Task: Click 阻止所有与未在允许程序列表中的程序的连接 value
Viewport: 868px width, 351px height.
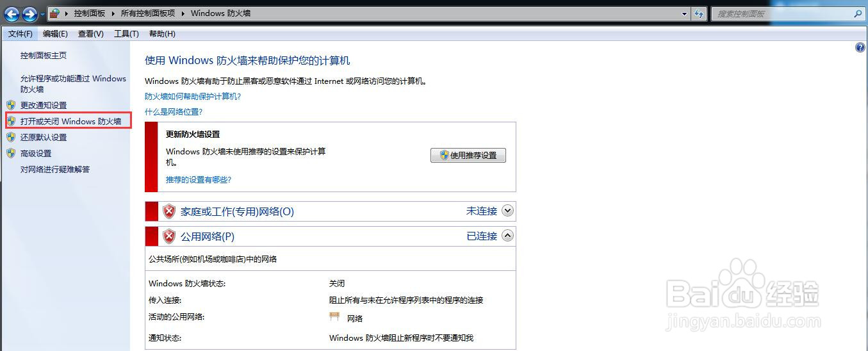Action: coord(406,300)
